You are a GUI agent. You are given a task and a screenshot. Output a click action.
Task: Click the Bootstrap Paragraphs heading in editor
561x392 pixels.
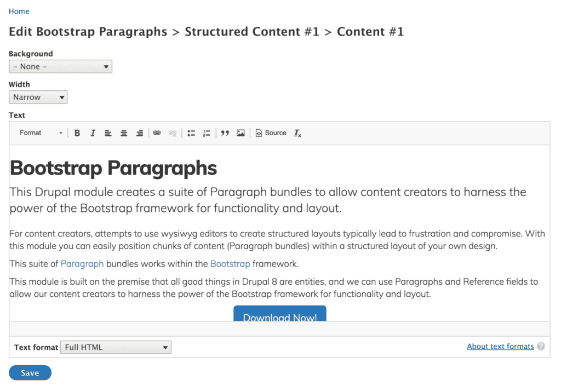click(x=113, y=168)
